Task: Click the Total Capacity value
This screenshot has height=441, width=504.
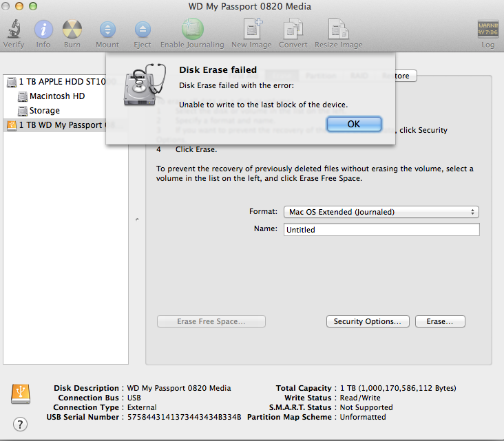Action: tap(398, 388)
